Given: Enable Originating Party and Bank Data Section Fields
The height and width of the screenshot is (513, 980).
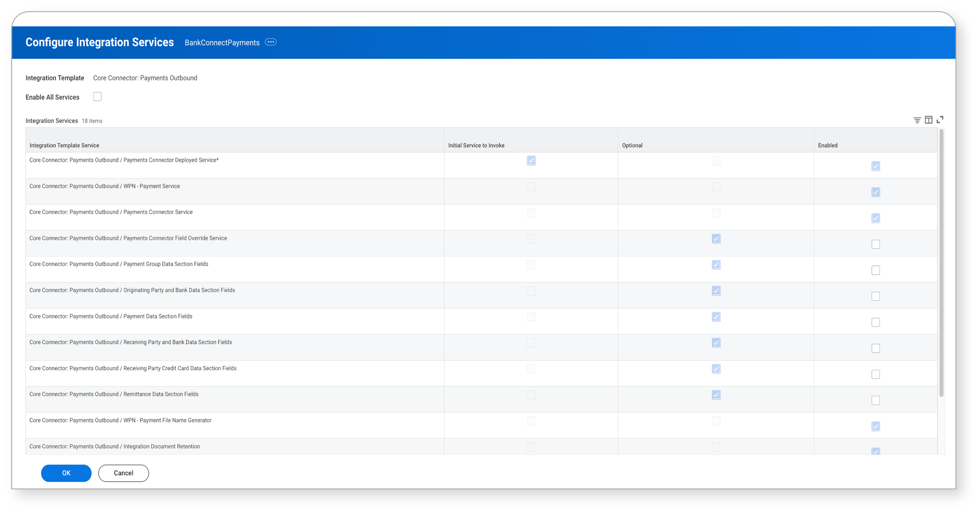Looking at the screenshot, I should click(x=875, y=296).
